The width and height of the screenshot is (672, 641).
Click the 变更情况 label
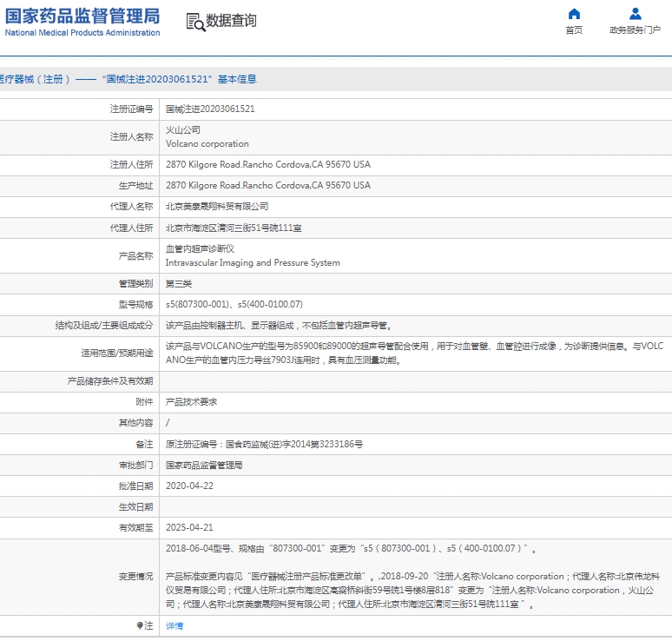tap(135, 576)
